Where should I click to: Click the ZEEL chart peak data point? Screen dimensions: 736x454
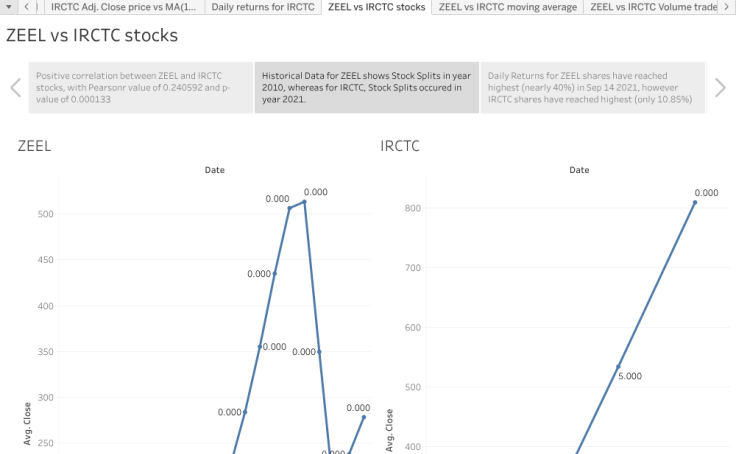(x=304, y=202)
